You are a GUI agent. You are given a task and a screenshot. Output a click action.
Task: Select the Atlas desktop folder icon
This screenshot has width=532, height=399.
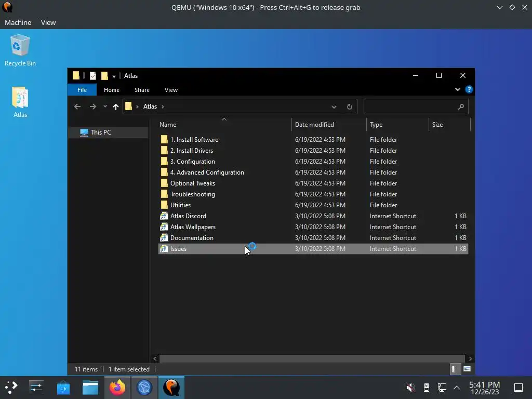pyautogui.click(x=20, y=102)
